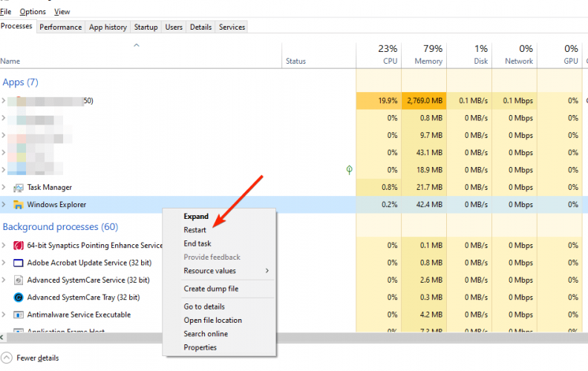Click the Synaptics Pointing Enhance Service icon
588x371 pixels.
click(18, 246)
